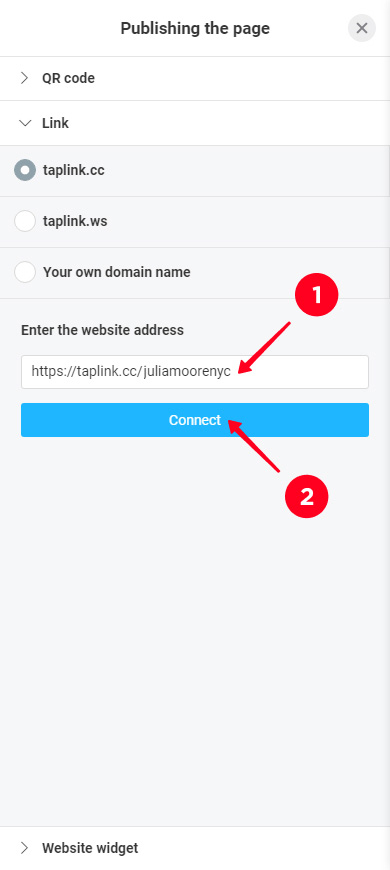
Task: Close the Publishing the page panel
Action: 362,28
